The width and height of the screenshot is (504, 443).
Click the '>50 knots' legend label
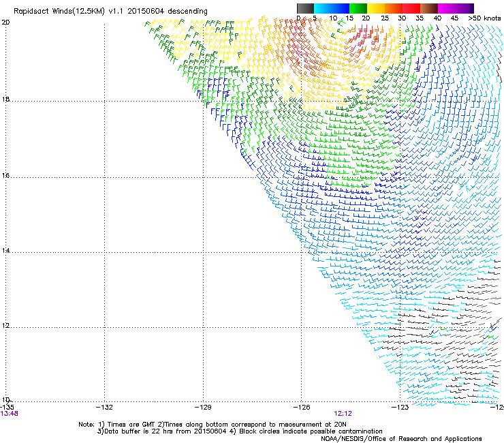(x=484, y=18)
